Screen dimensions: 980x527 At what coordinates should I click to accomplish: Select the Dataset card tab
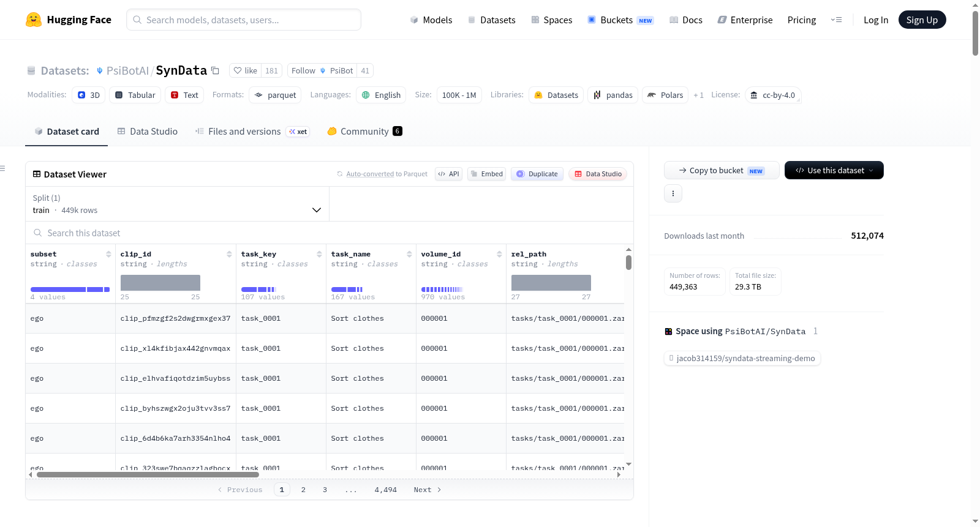[66, 132]
